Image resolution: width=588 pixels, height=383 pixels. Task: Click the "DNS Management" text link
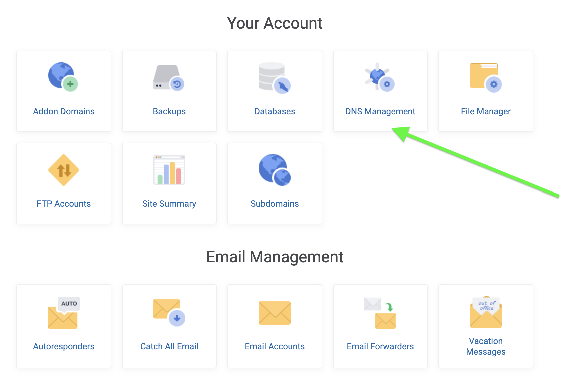pyautogui.click(x=380, y=111)
